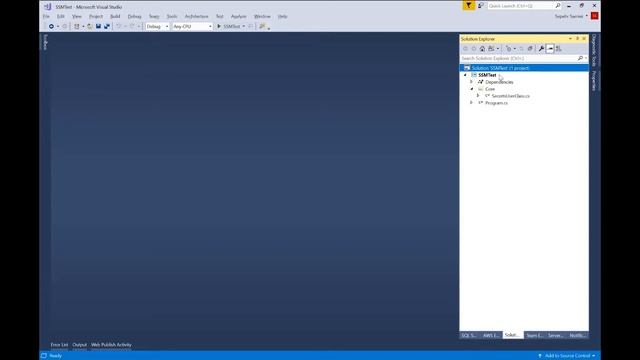This screenshot has height=360, width=640.
Task: Open the Edit menu
Action: point(60,16)
